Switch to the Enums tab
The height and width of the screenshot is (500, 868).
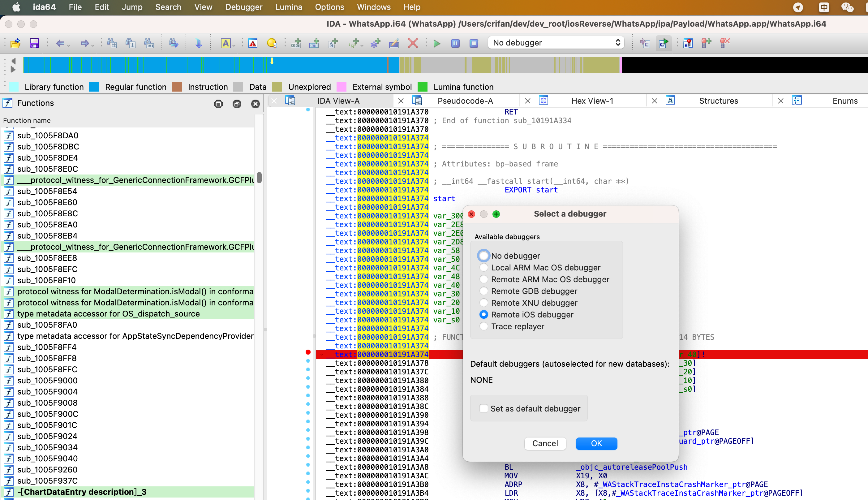[x=845, y=101]
